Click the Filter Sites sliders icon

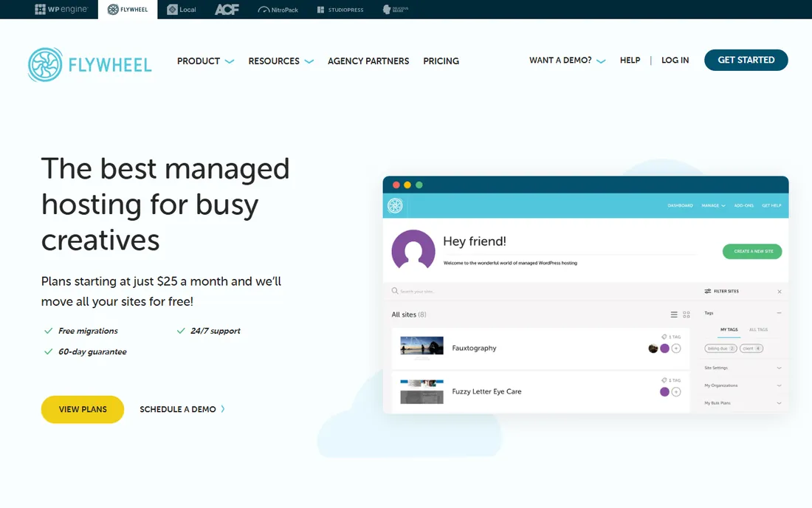pos(707,291)
